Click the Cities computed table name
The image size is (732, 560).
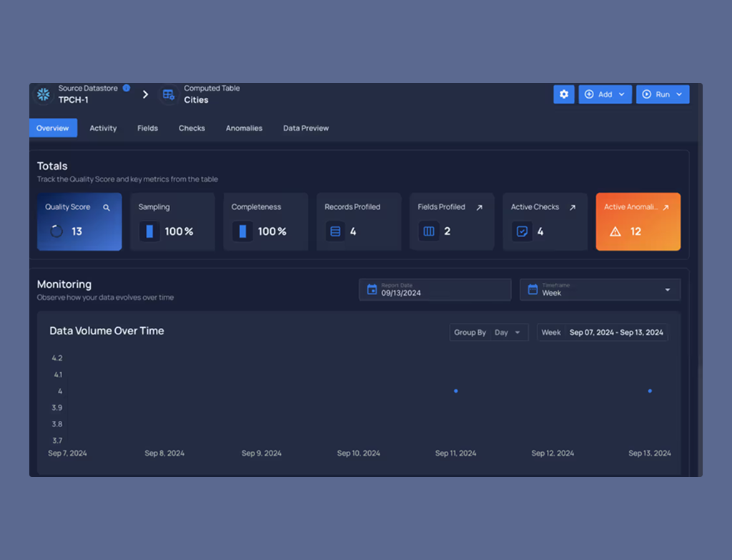[x=196, y=100]
